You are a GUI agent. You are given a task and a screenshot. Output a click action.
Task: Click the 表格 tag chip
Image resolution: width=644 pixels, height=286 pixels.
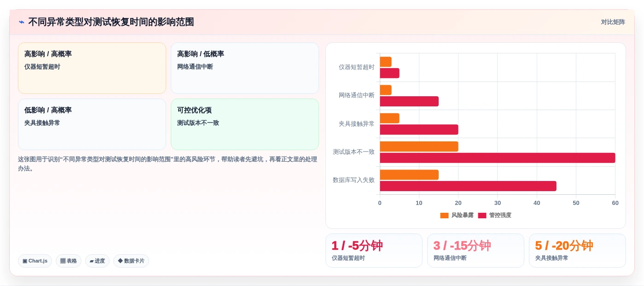tap(69, 261)
